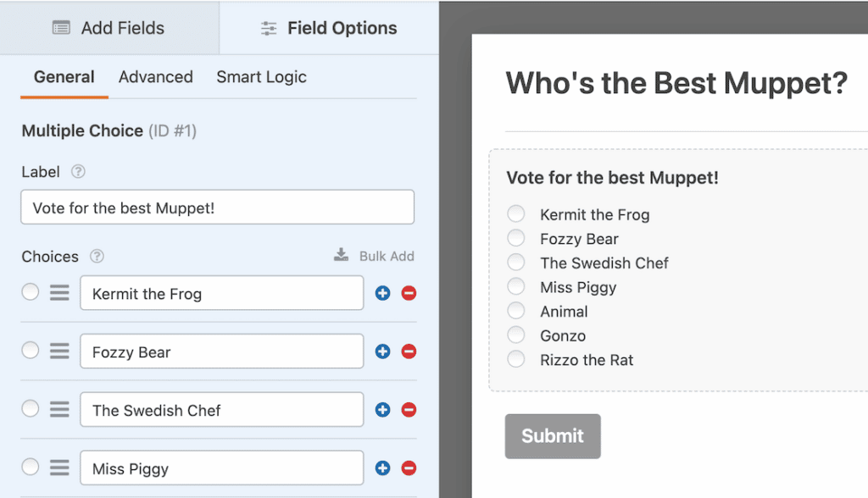This screenshot has height=498, width=868.
Task: Add a new choice below Fozzy Bear
Action: tap(382, 351)
